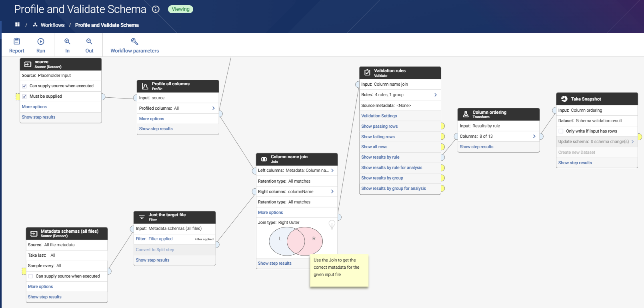This screenshot has width=644, height=308.
Task: Go to home dashboard breadcrumb icon
Action: coord(17,25)
